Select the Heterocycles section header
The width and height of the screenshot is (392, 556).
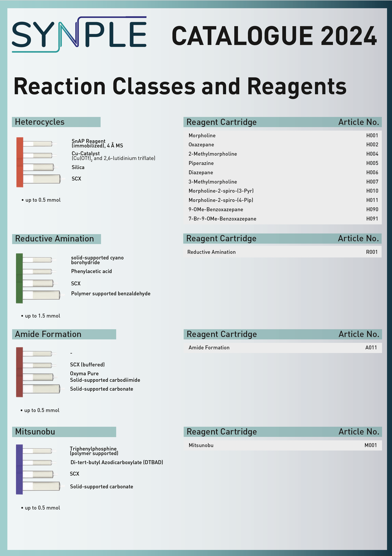(56, 122)
